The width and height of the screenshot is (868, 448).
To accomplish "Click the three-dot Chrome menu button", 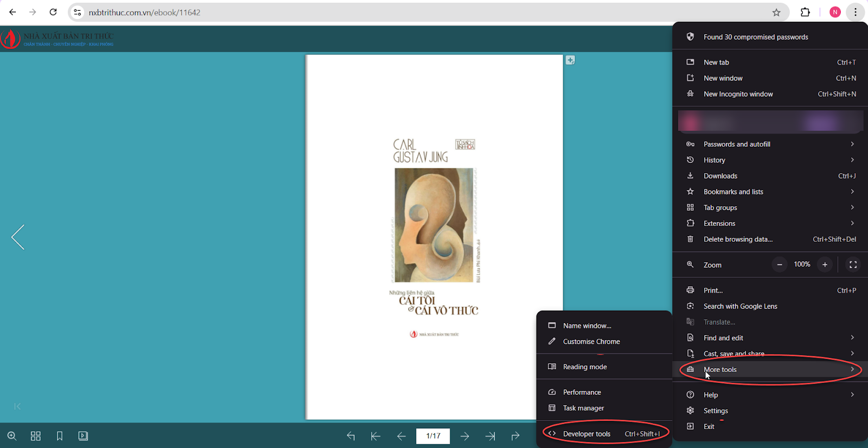I will tap(856, 12).
